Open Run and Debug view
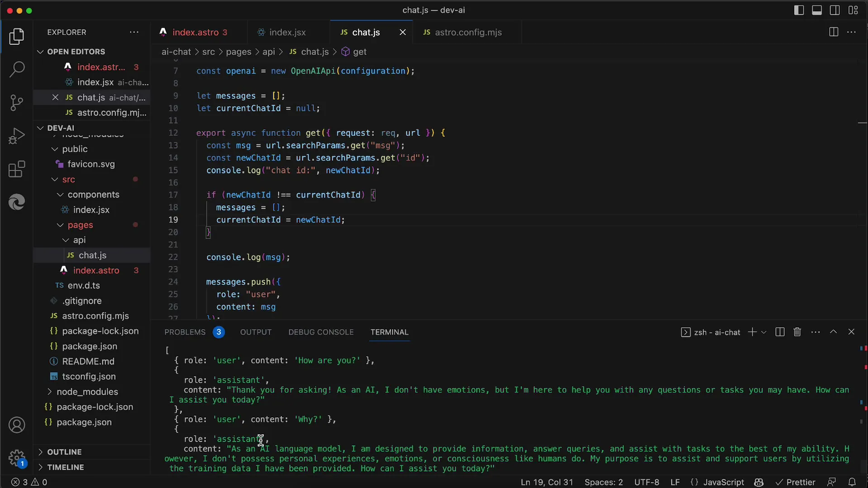Screen dimensions: 868x488 click(17, 136)
